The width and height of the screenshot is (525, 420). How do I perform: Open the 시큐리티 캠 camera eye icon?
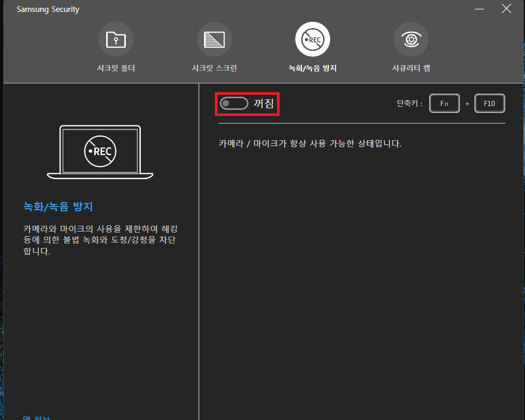click(411, 39)
